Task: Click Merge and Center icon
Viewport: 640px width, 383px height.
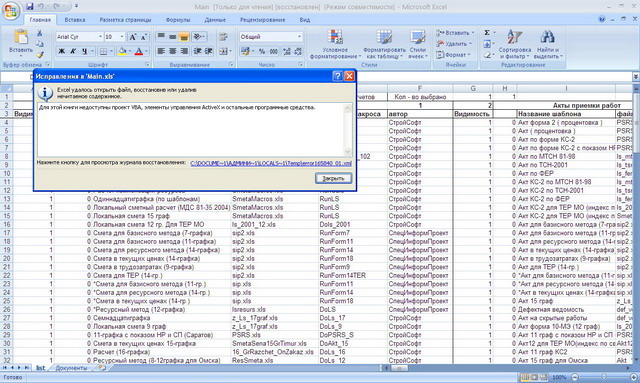Action: tap(222, 51)
